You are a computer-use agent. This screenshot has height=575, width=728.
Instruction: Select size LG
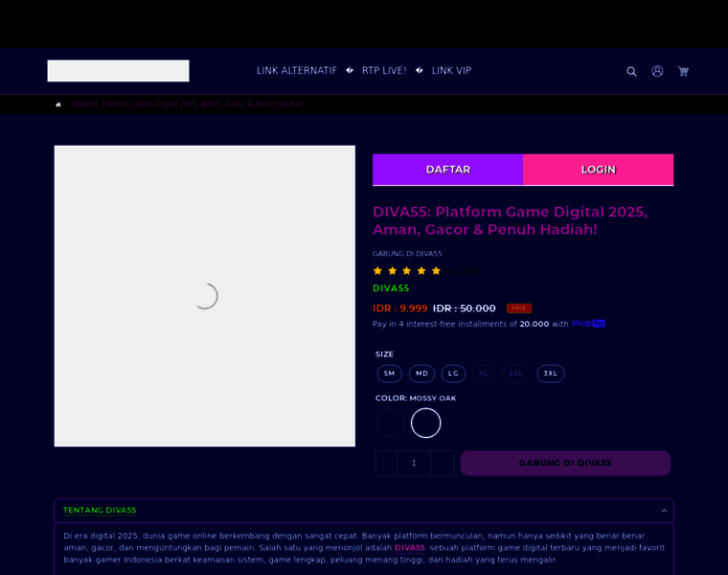454,374
